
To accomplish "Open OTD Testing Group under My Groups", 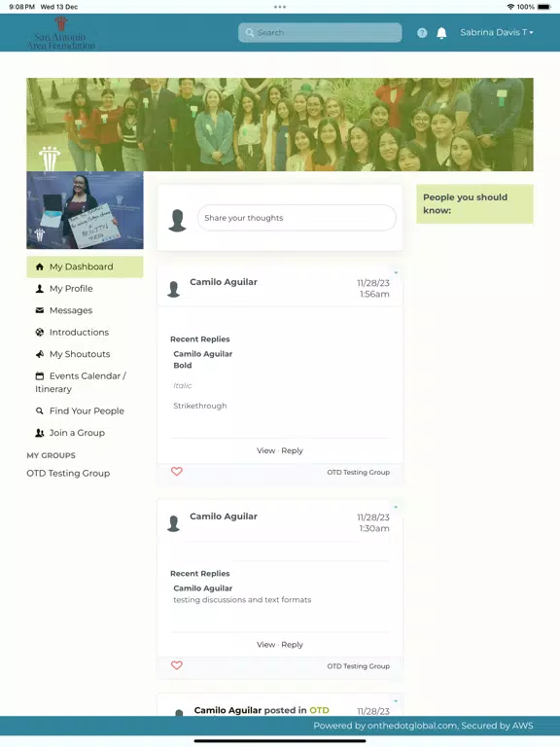I will [x=68, y=474].
